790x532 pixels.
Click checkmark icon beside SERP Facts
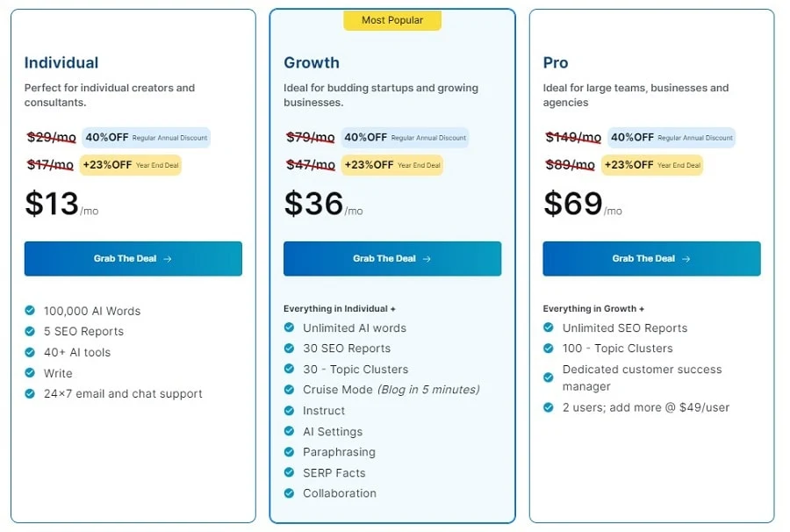[x=289, y=472]
